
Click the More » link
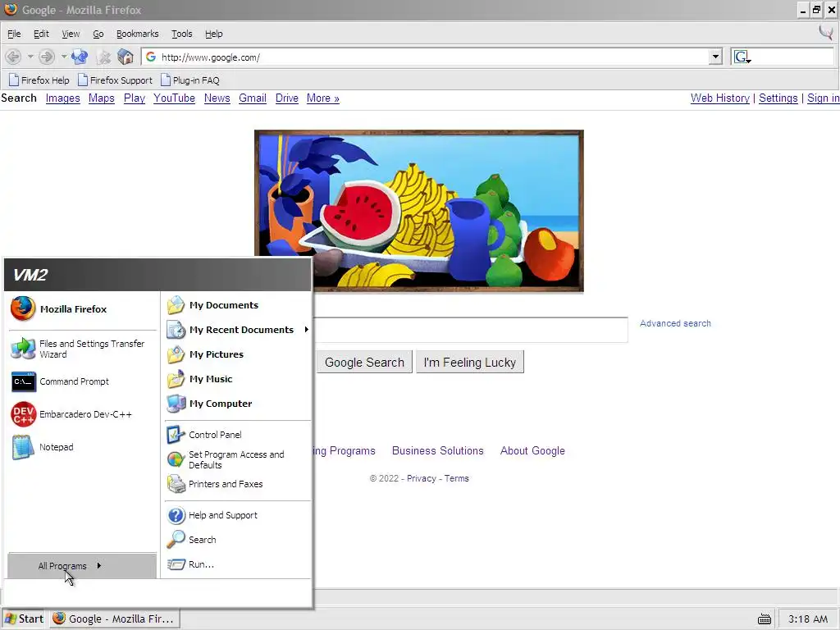tap(323, 98)
